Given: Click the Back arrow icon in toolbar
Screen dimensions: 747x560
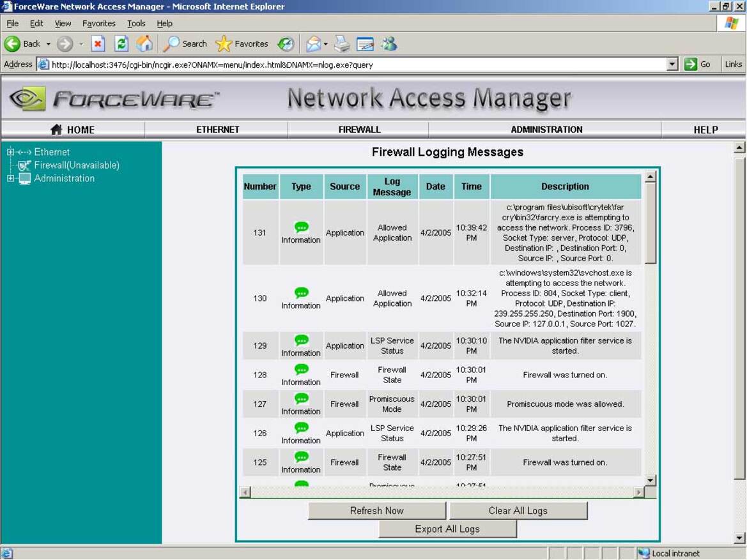Looking at the screenshot, I should point(12,44).
